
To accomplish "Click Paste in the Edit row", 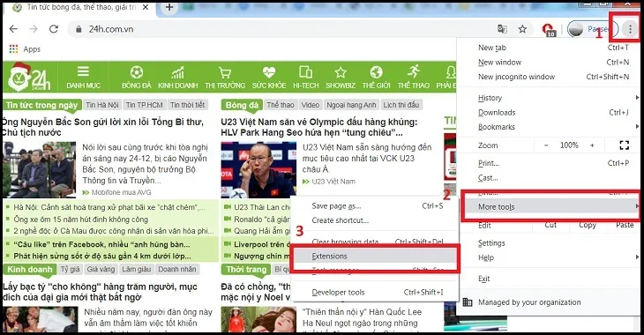I will 625,225.
